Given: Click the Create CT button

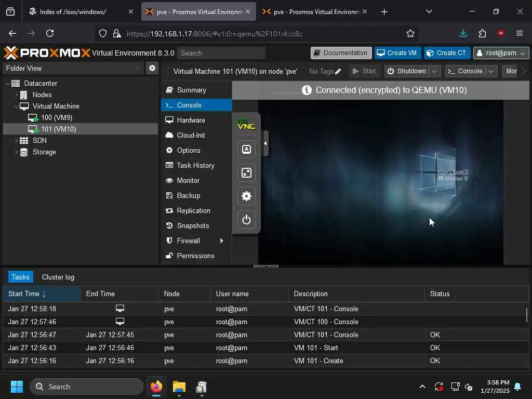Looking at the screenshot, I should pyautogui.click(x=447, y=53).
